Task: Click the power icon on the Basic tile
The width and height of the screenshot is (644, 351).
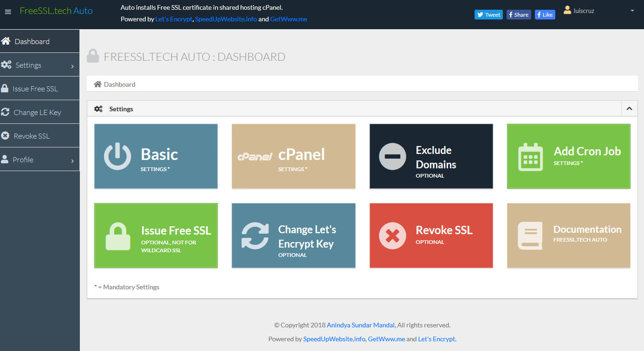Action: click(x=117, y=156)
